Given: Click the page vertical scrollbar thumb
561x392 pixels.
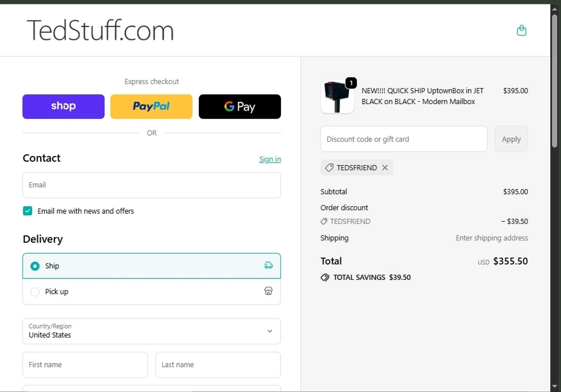Looking at the screenshot, I should 555,80.
